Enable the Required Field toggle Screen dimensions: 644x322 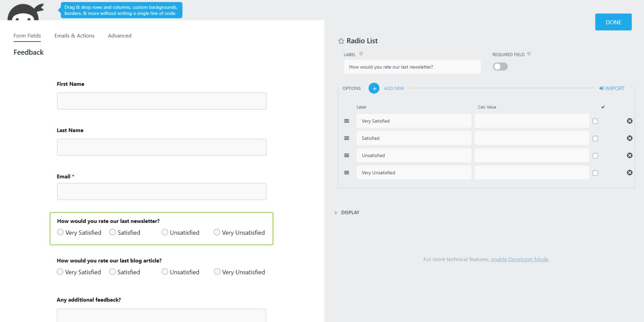pyautogui.click(x=500, y=67)
